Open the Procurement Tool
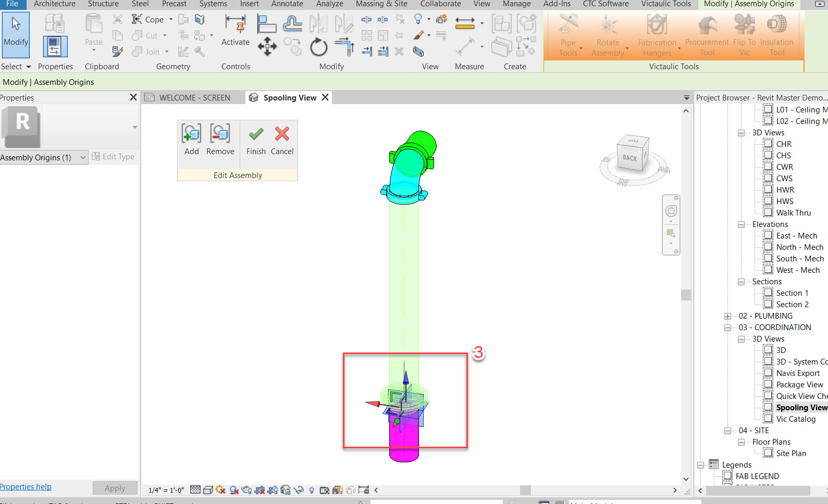This screenshot has width=828, height=504. pyautogui.click(x=707, y=35)
